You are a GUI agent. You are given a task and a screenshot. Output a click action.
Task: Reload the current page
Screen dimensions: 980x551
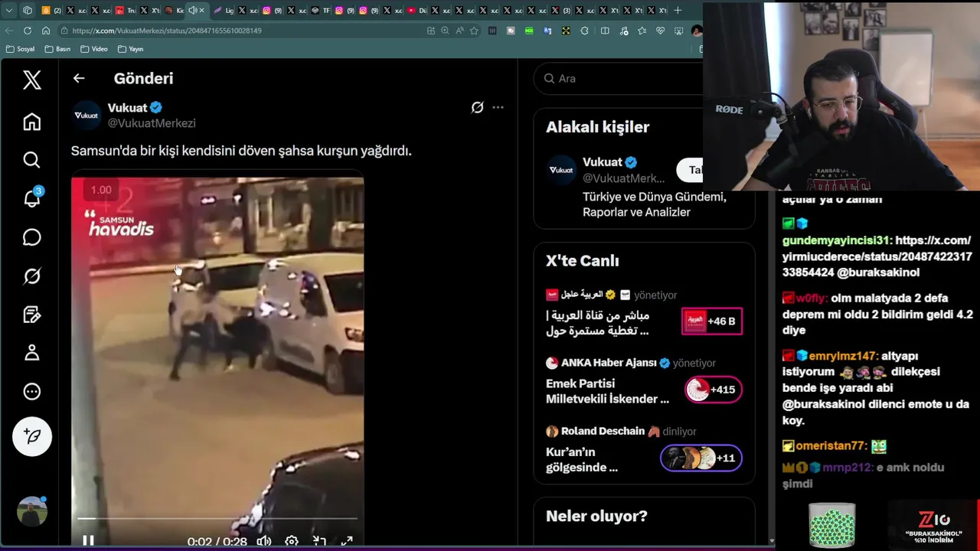[x=28, y=31]
